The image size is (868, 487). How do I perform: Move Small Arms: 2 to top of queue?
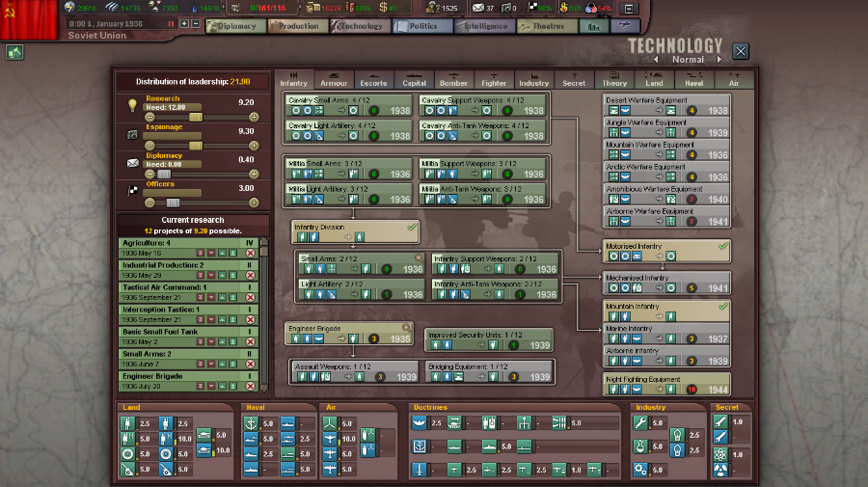(x=233, y=364)
